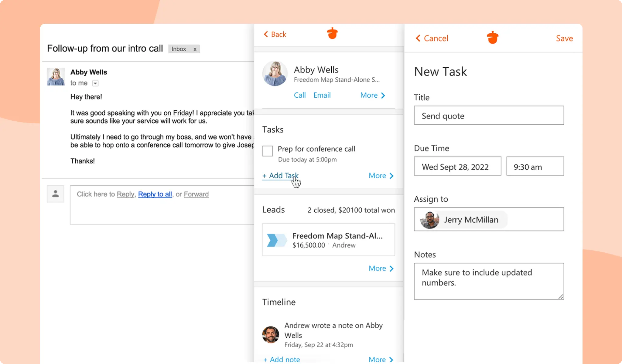Click '+ Add Task' under the Tasks section
The image size is (622, 364).
[280, 175]
